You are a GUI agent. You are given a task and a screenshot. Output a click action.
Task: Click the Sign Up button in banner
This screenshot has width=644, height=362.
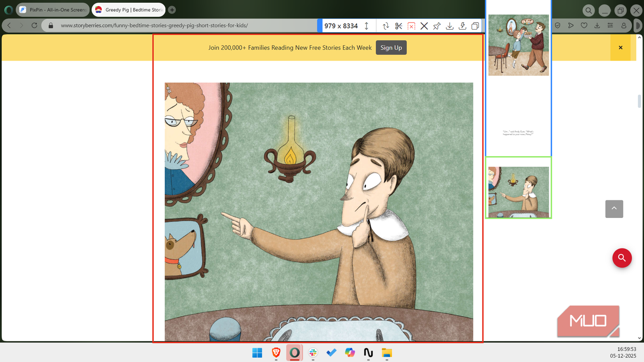(391, 48)
